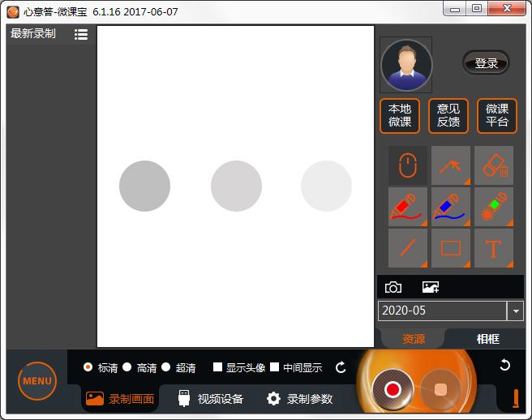Select the rectangle shape tool

pos(451,248)
